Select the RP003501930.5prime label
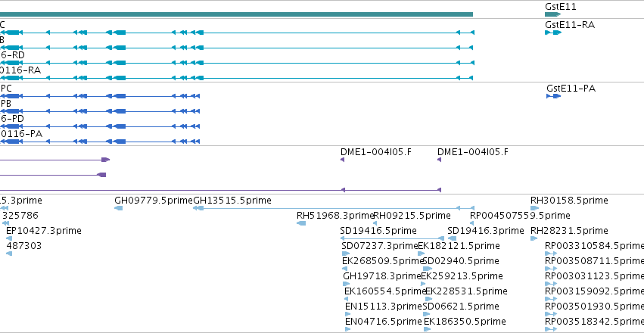644x333 pixels. pyautogui.click(x=594, y=307)
